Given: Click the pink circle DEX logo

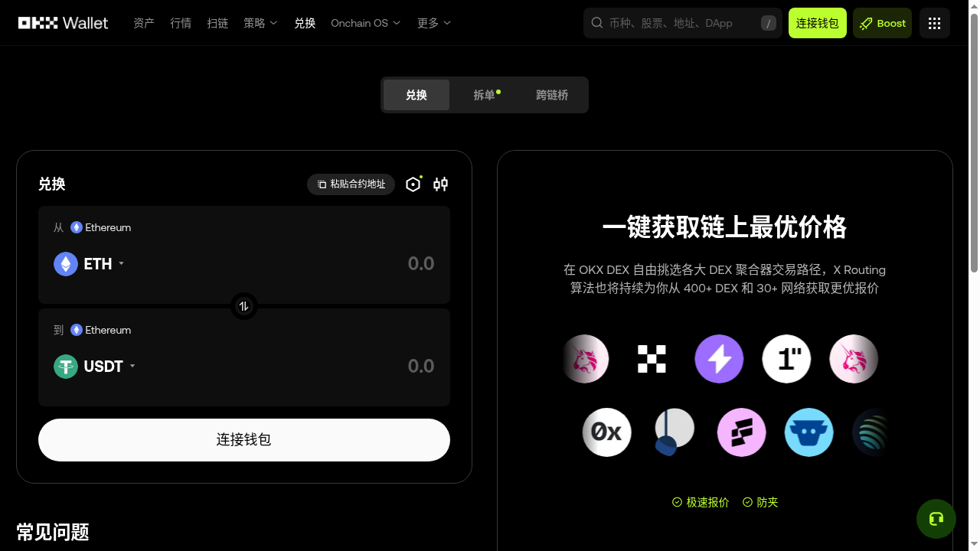Looking at the screenshot, I should (741, 432).
